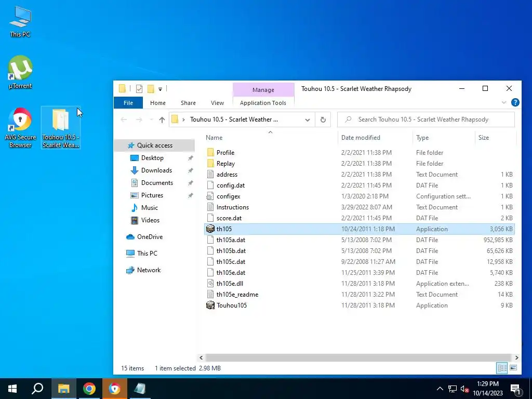Select the address text document

tap(359, 175)
